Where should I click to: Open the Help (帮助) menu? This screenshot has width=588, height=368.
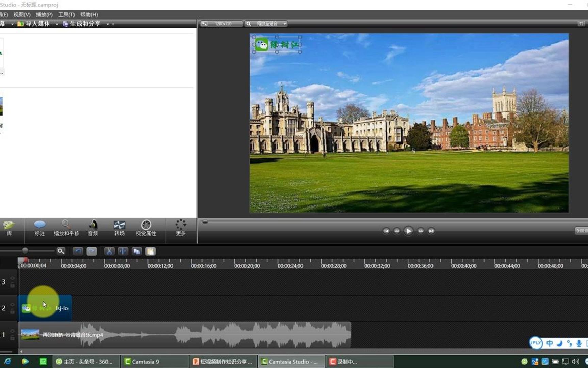click(x=89, y=15)
